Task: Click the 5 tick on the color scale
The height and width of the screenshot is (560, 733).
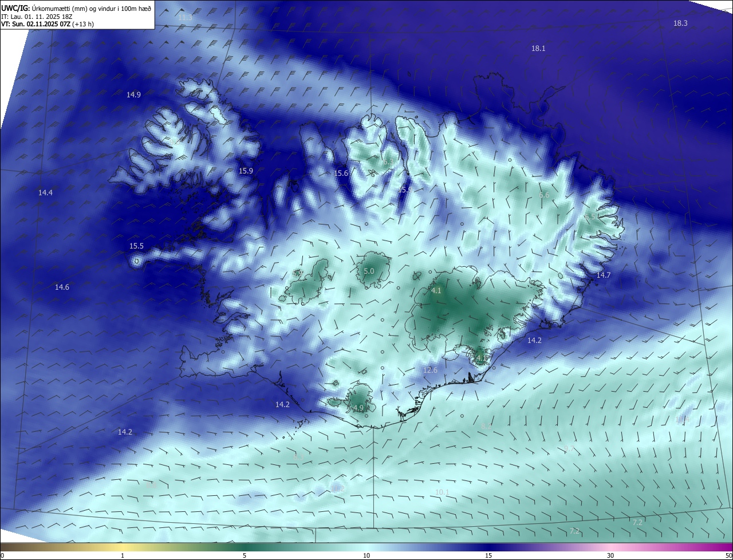Action: (245, 555)
